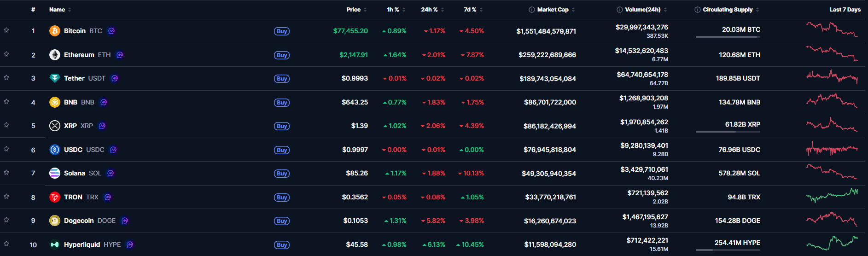Viewport: 868px width, 256px height.
Task: Click the Market Cap info icon
Action: 532,10
